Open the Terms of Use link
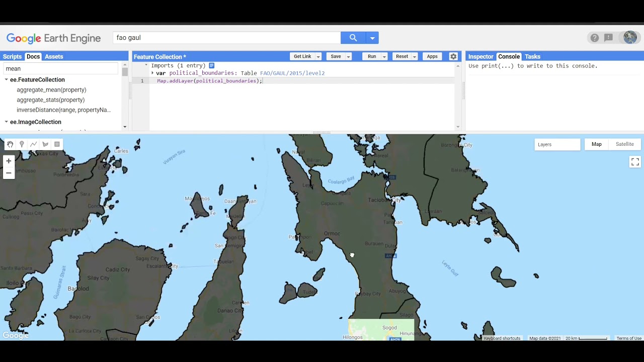Viewport: 644px width, 362px height. coord(629,338)
